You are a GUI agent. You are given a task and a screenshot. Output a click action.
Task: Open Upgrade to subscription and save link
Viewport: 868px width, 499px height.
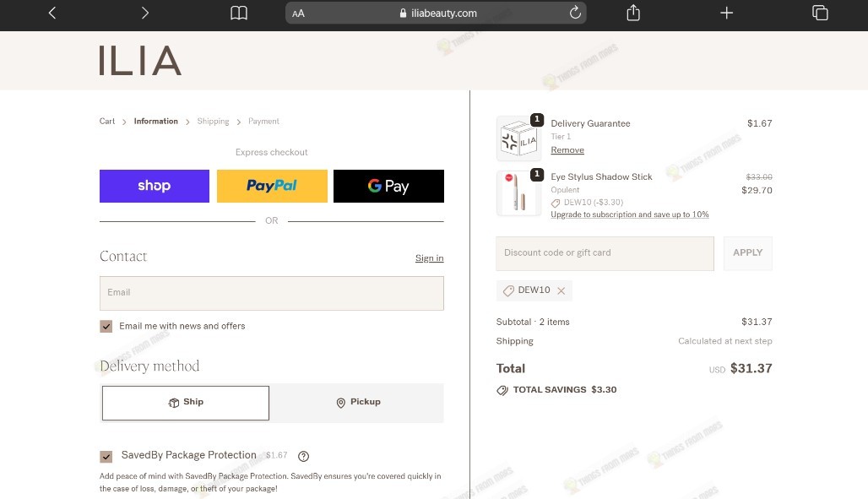click(x=629, y=214)
